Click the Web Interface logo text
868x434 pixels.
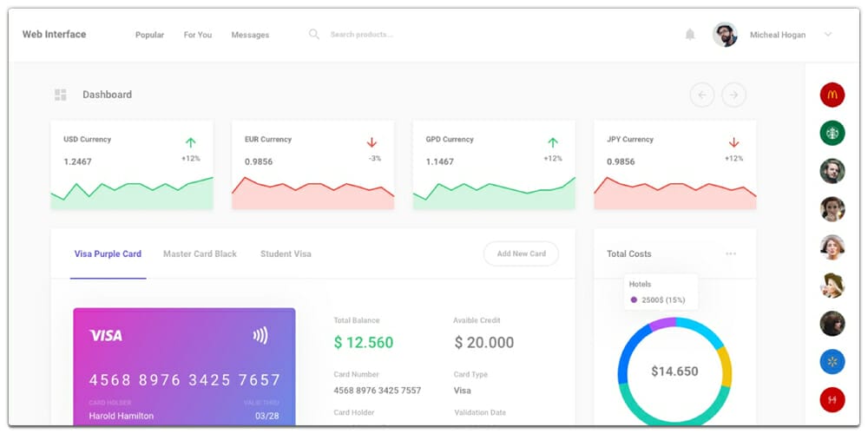tap(54, 35)
